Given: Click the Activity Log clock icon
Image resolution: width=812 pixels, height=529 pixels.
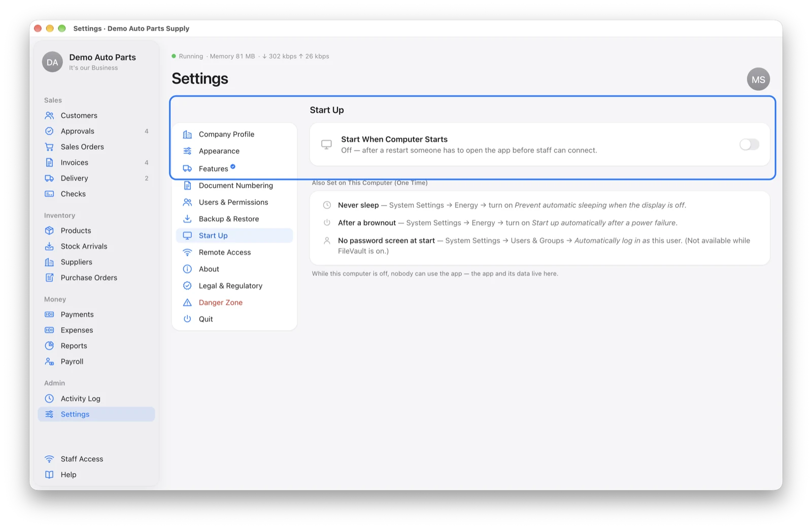Looking at the screenshot, I should click(x=49, y=399).
